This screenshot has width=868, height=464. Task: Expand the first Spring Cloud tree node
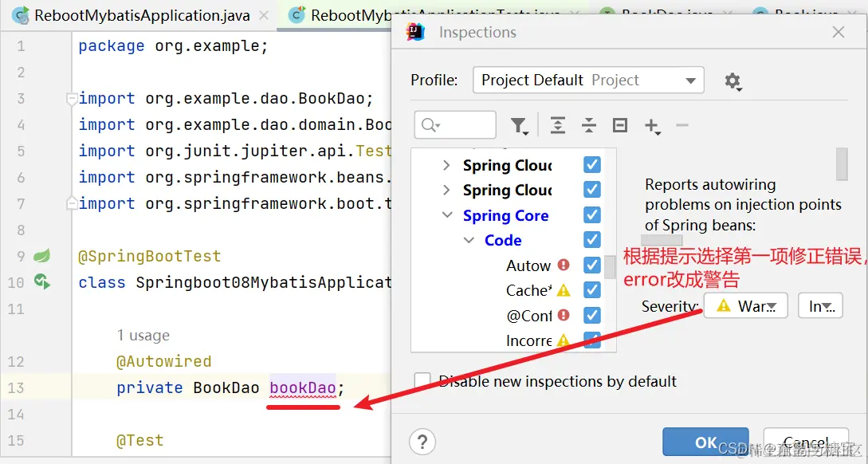(x=446, y=165)
